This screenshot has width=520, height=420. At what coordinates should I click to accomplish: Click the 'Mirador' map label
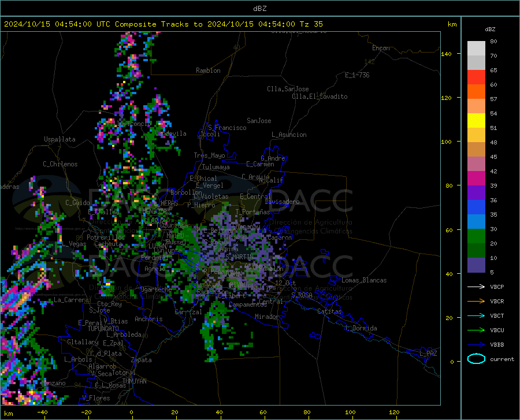[267, 317]
